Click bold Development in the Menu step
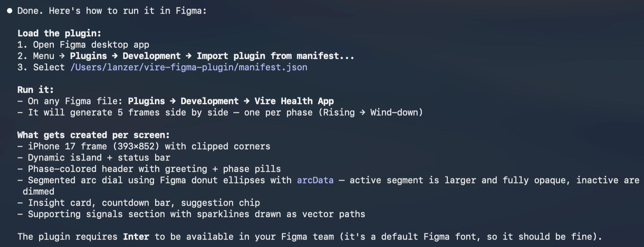This screenshot has height=247, width=644. click(151, 56)
